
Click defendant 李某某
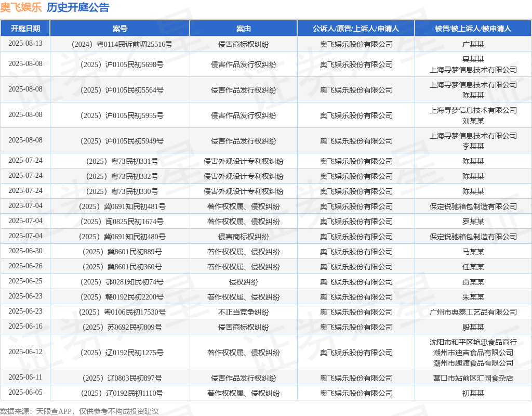pos(473,146)
